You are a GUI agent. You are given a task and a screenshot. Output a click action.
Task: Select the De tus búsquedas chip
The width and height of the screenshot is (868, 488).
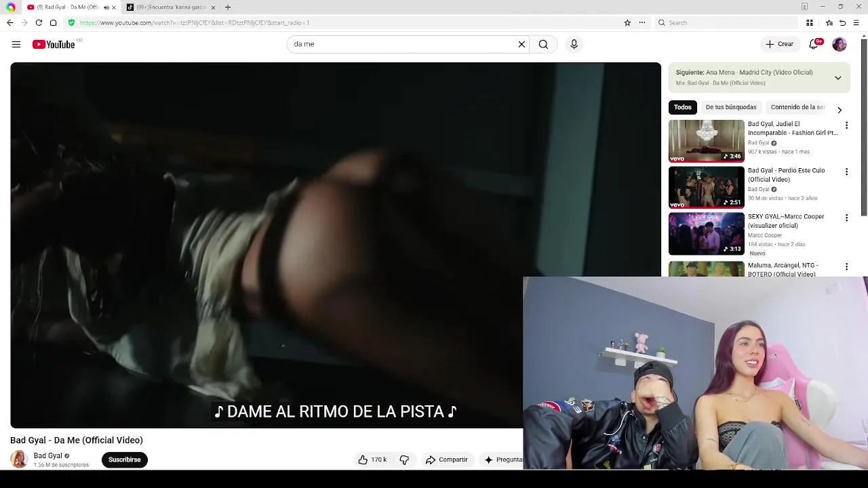731,107
